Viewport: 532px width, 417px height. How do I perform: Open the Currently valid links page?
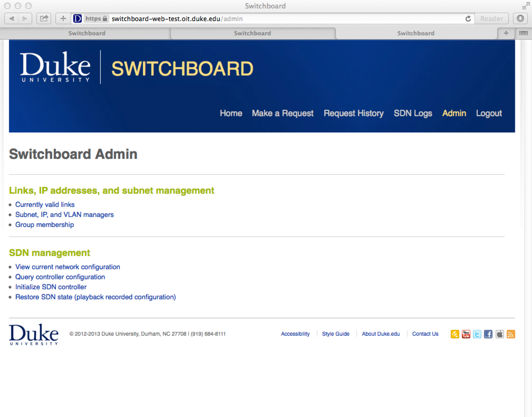(x=45, y=205)
